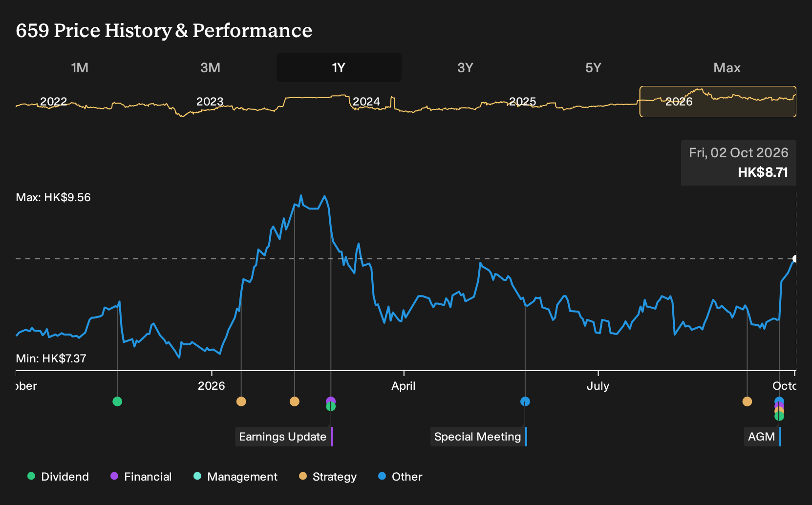Click blue event dot above Special Meeting
The image size is (812, 505).
coord(525,401)
